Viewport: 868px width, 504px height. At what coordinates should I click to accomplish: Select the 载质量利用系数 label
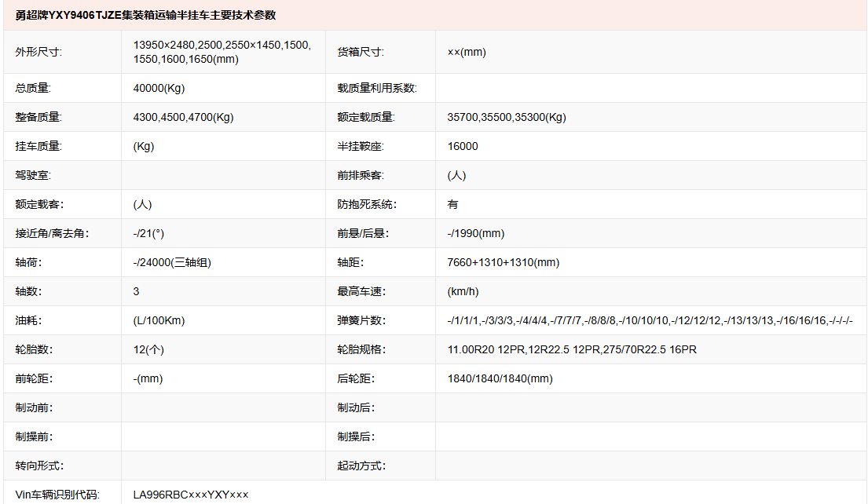(x=377, y=88)
